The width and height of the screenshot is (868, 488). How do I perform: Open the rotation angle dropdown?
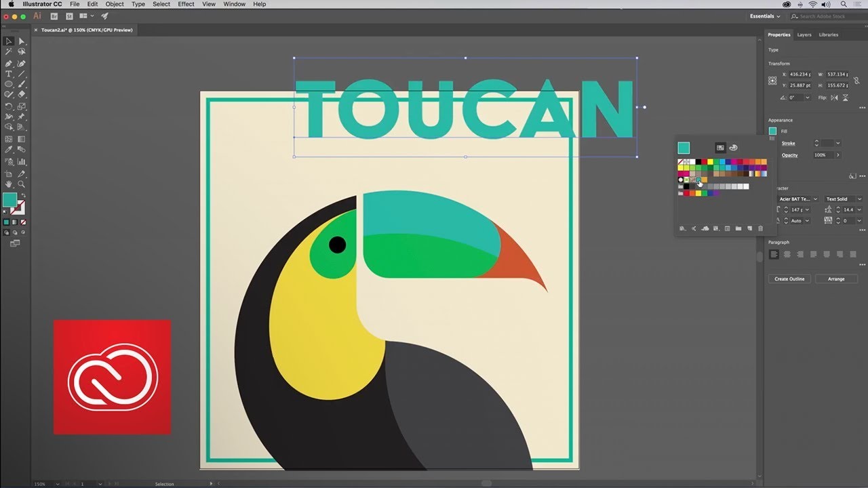point(808,98)
